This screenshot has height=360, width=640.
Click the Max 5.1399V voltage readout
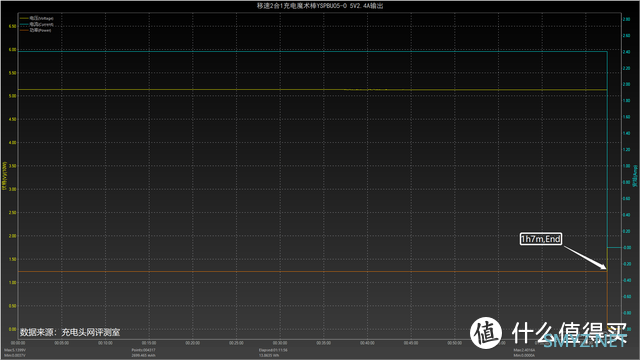coord(15,350)
